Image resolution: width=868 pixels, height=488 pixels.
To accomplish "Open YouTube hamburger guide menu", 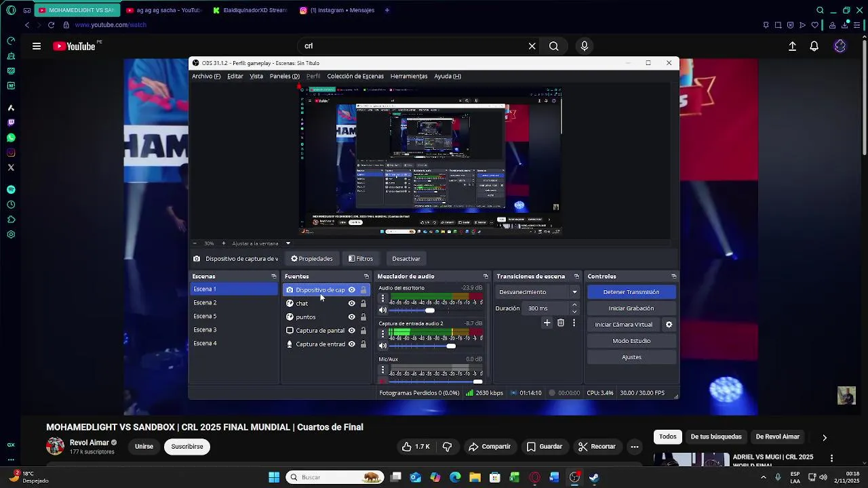I will 37,46.
